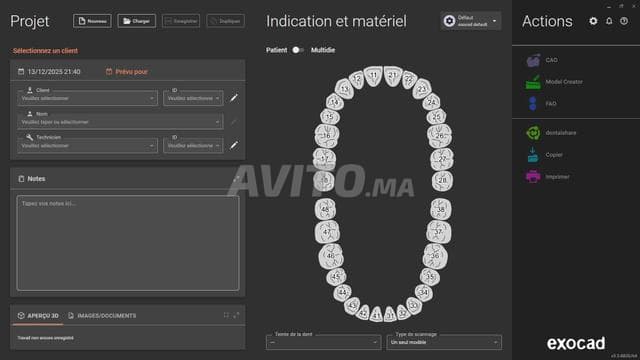Select premolar 25 on the chart

436,117
